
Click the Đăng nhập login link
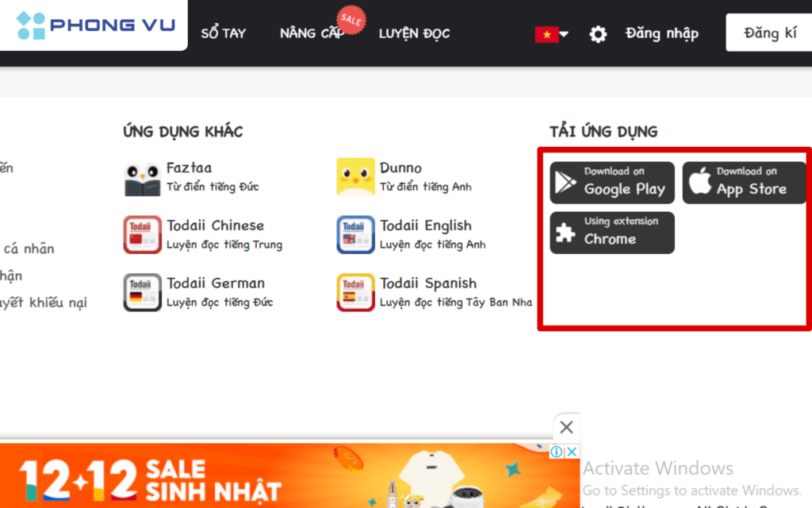[x=661, y=33]
